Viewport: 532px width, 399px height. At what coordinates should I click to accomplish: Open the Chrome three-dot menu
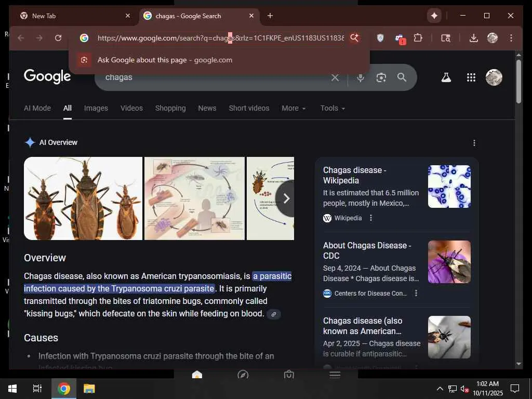[x=511, y=38]
